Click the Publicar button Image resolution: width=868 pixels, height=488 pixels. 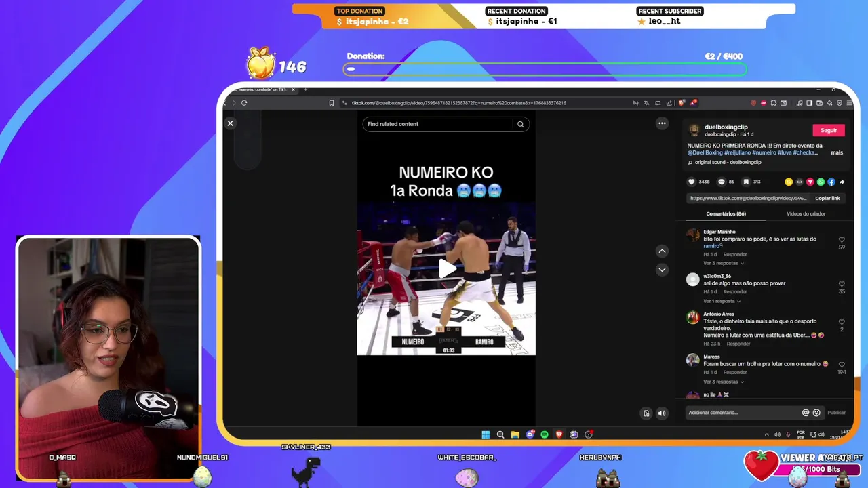point(836,413)
